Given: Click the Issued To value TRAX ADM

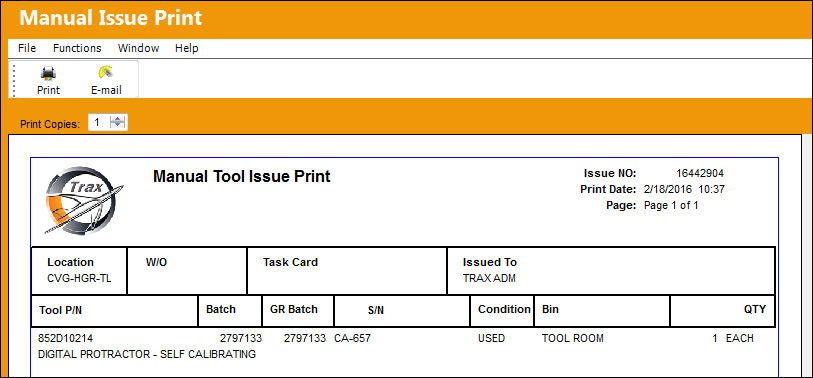Looking at the screenshot, I should [x=489, y=278].
